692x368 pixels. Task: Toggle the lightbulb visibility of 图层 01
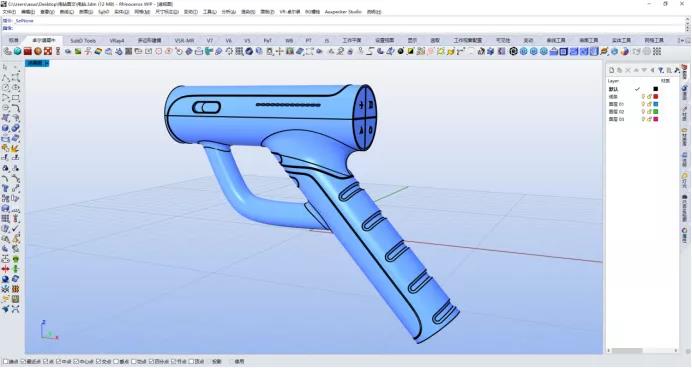[643, 104]
